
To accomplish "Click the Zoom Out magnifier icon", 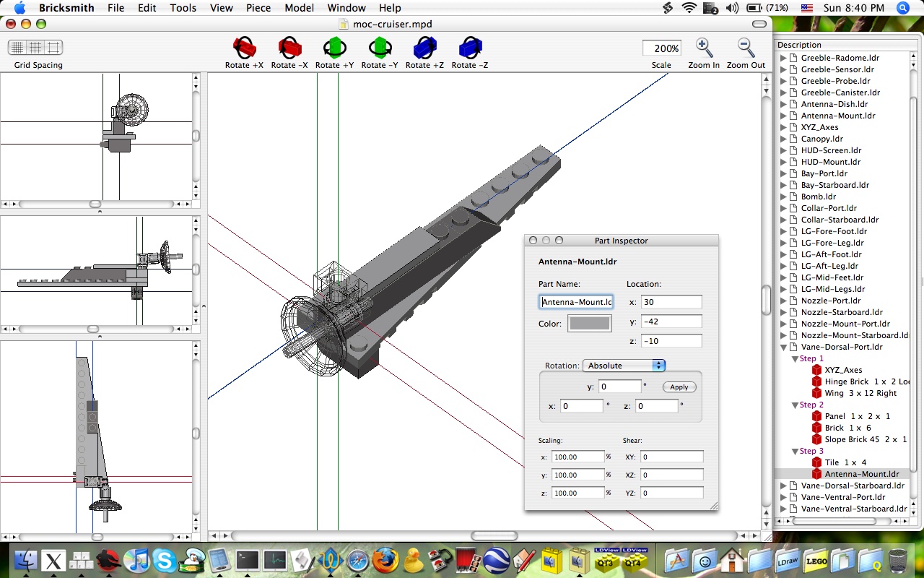I will (x=746, y=48).
